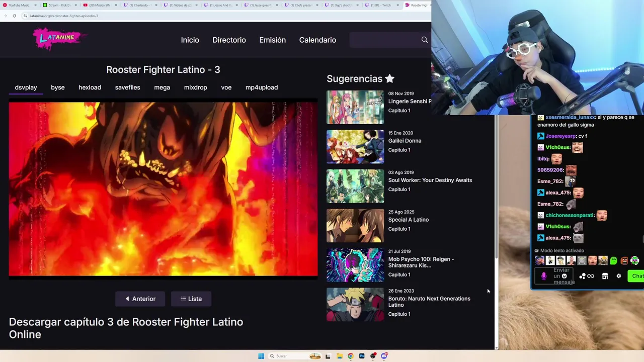The height and width of the screenshot is (362, 644).
Task: Switch to the Xqc's chat browser tab
Action: tap(341, 5)
